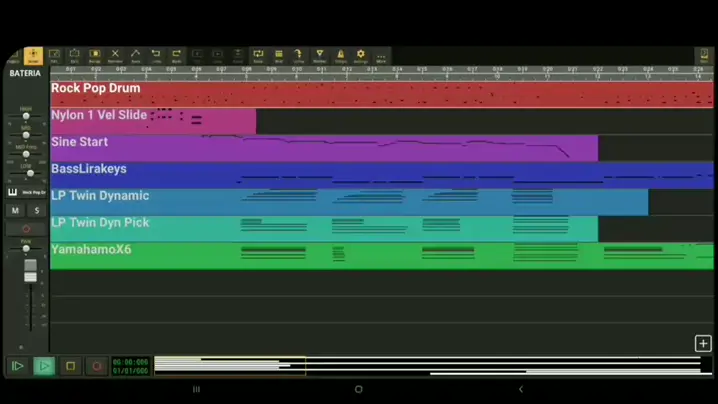The width and height of the screenshot is (718, 404).
Task: Click the time position display 00:00:000
Action: pos(131,362)
